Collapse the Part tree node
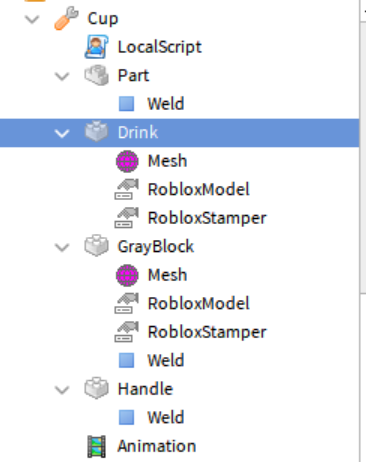The image size is (366, 462). click(62, 76)
